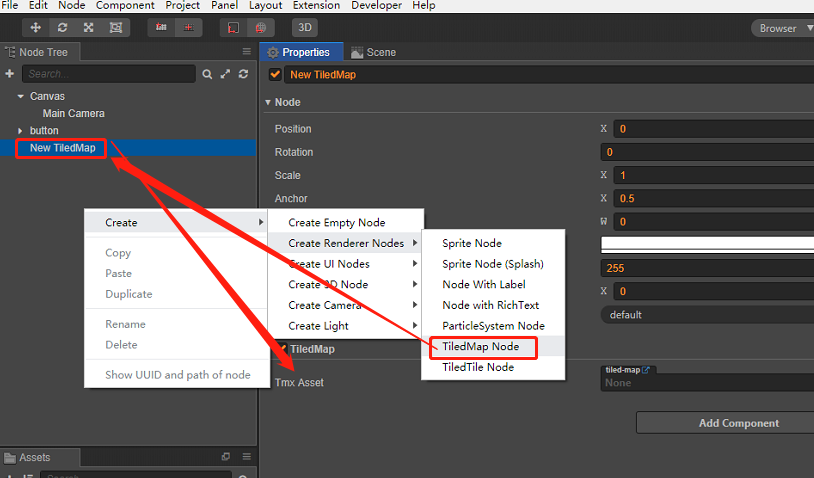Choose Node With Label
The height and width of the screenshot is (478, 814).
(483, 284)
